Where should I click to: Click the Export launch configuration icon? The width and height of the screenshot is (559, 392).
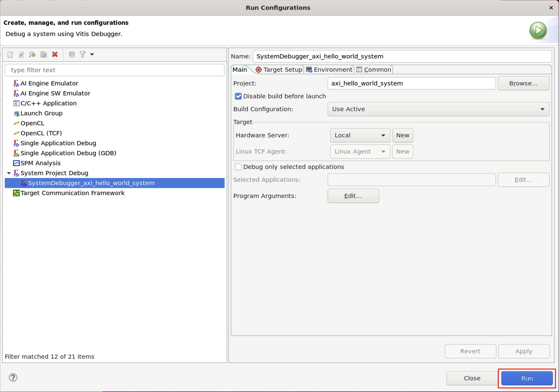(x=32, y=54)
